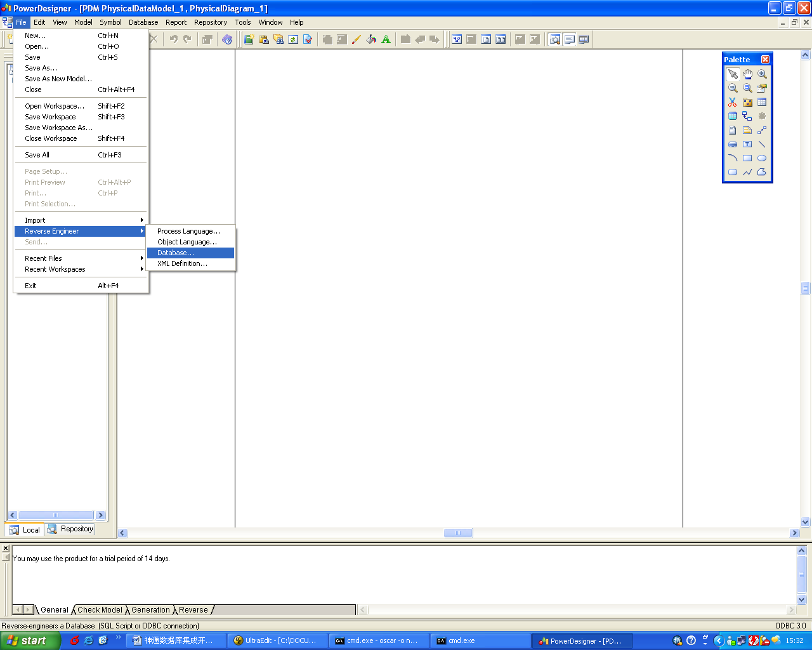Image resolution: width=812 pixels, height=650 pixels.
Task: Click the Windows start button
Action: point(29,640)
